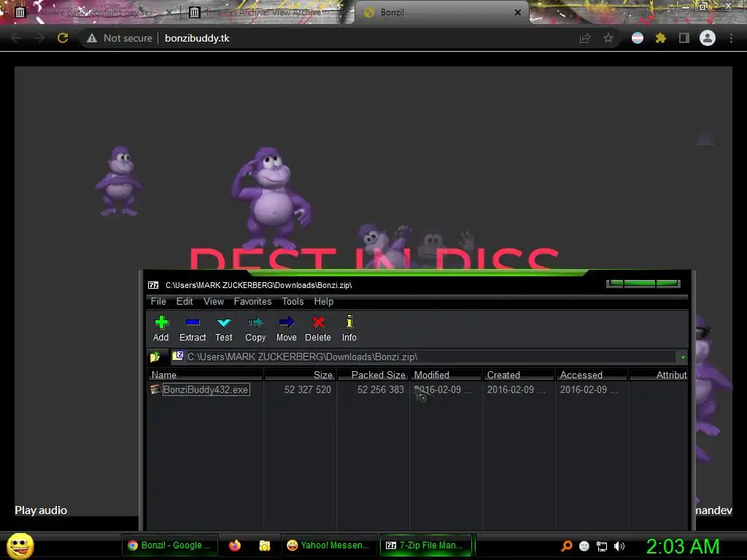
Task: Click the large saluting Bonzi gorilla
Action: click(x=271, y=198)
